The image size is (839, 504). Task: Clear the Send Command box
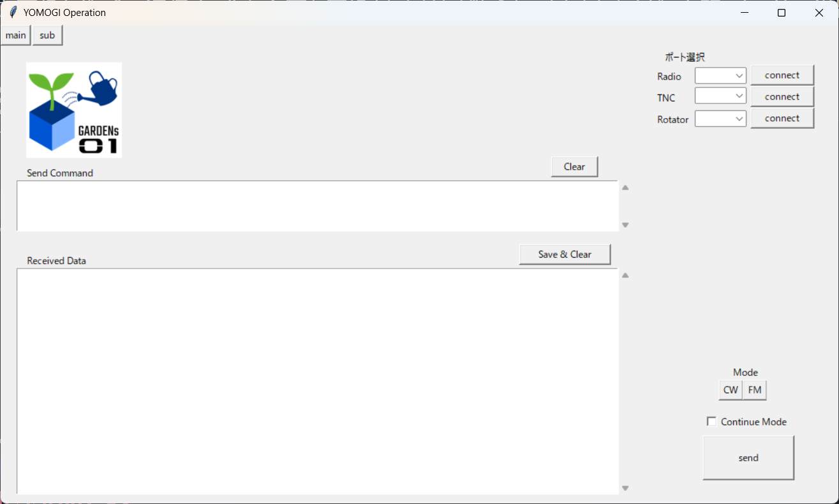click(x=574, y=167)
